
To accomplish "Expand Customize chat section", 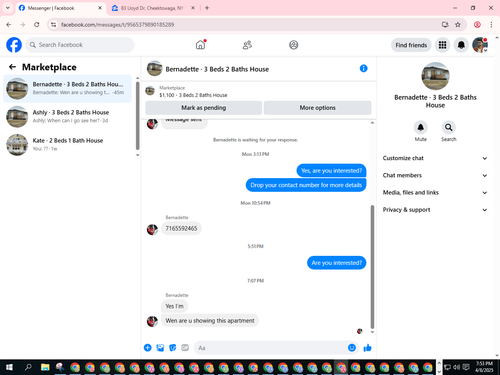I will (x=435, y=158).
